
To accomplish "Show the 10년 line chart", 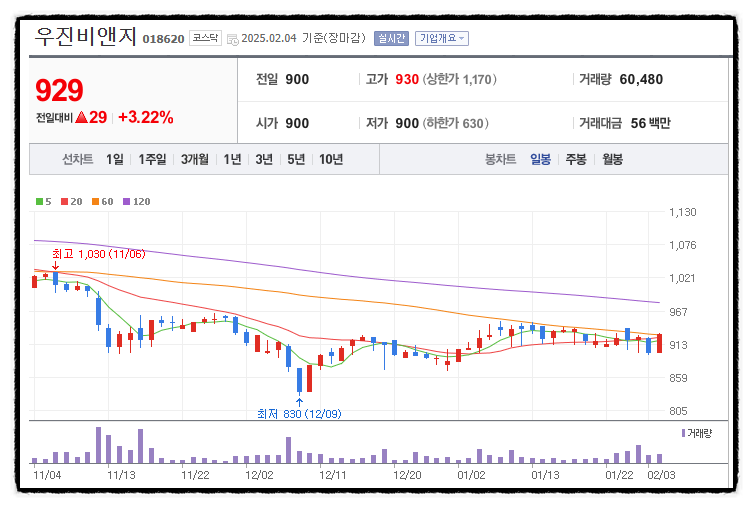I will pyautogui.click(x=331, y=159).
